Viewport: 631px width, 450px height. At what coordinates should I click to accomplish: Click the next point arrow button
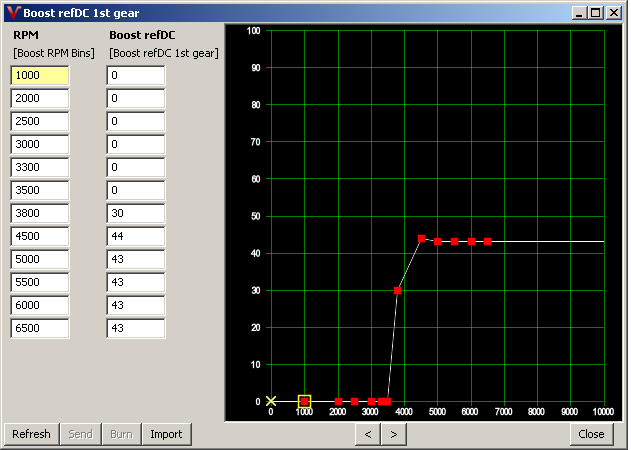click(394, 434)
